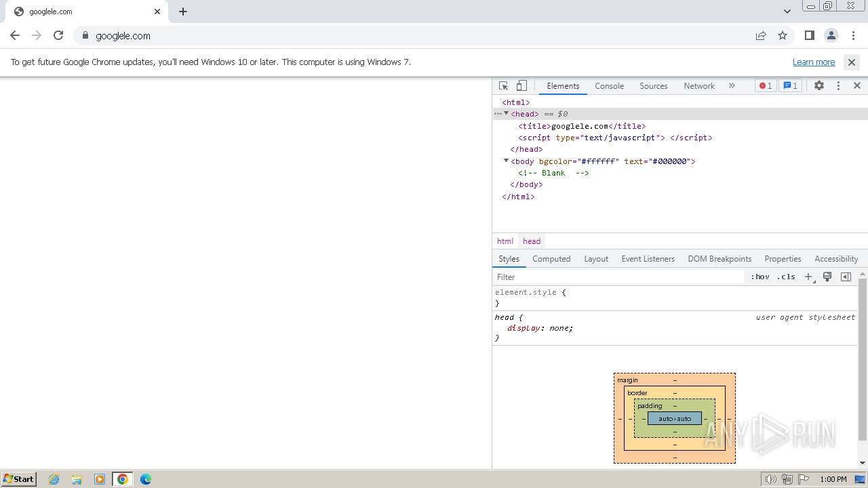The image size is (868, 488).
Task: Open the Chrome three-dot menu
Action: point(853,36)
